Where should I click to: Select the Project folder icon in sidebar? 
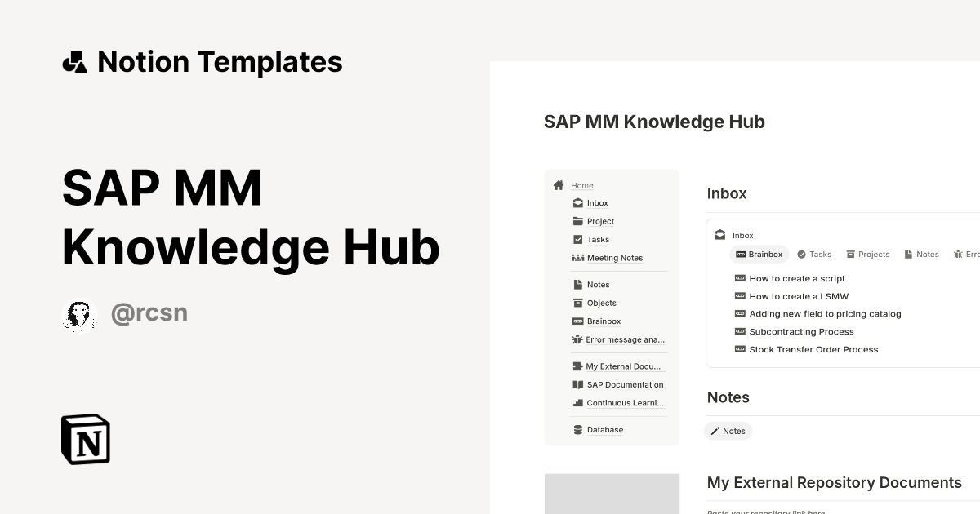click(x=577, y=221)
